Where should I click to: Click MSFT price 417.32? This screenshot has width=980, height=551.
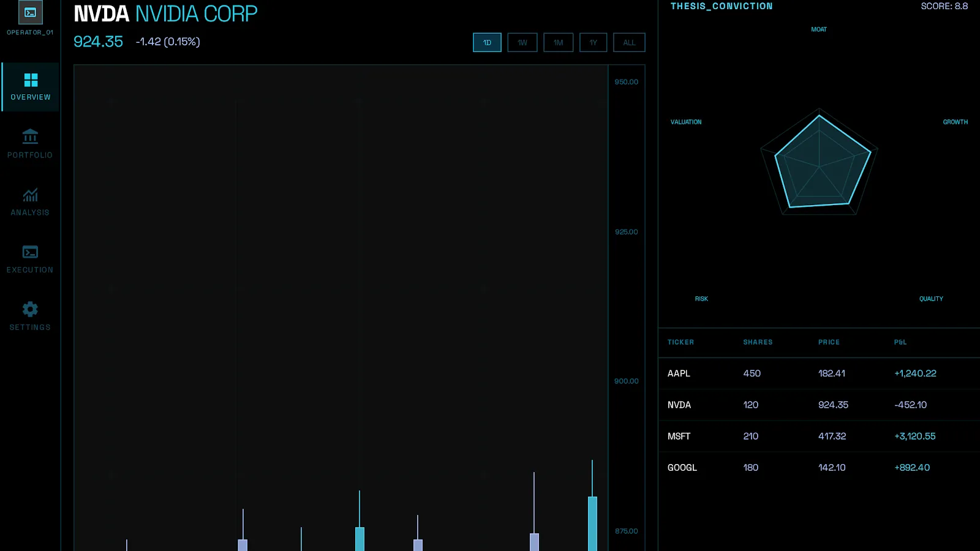point(832,437)
